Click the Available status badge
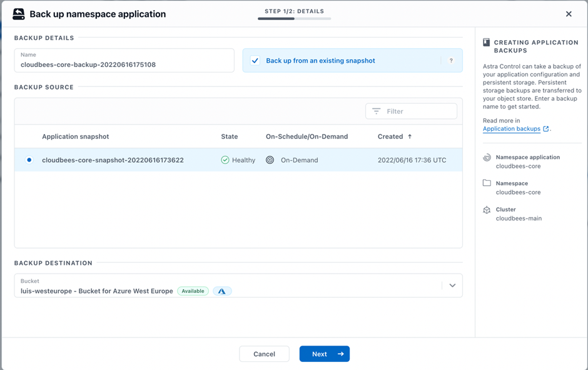This screenshot has height=370, width=588. (193, 291)
